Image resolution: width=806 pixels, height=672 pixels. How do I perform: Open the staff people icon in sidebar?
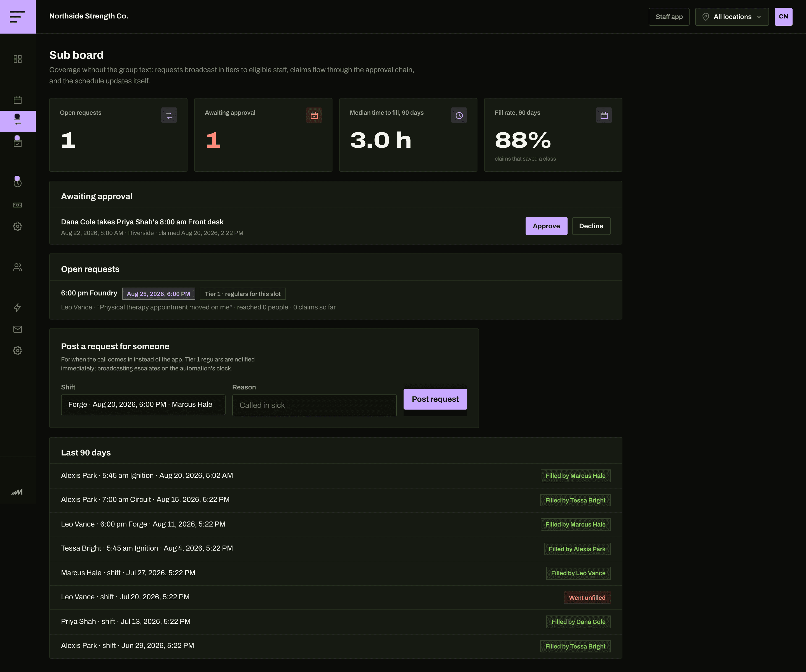(18, 267)
